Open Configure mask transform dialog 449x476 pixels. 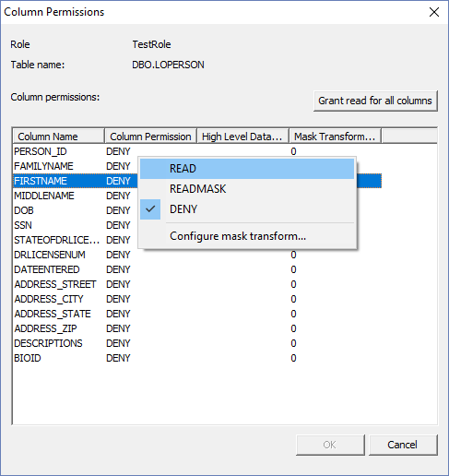[247, 236]
